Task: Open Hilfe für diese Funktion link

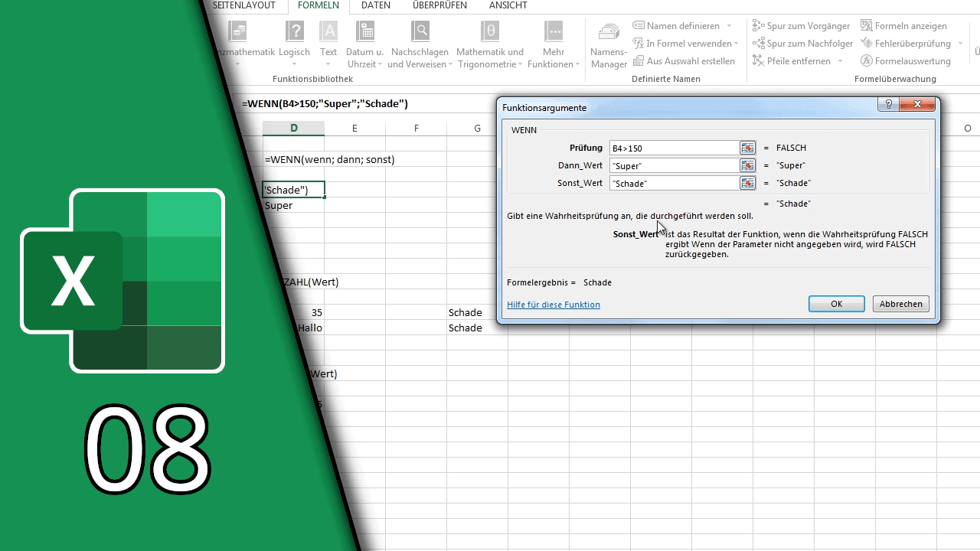Action: [553, 304]
